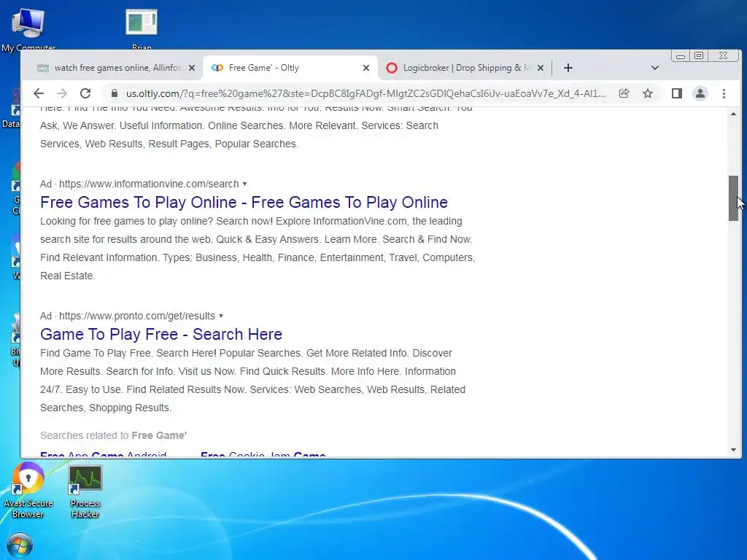Click the page scroll down arrow
The image size is (747, 560).
click(733, 449)
